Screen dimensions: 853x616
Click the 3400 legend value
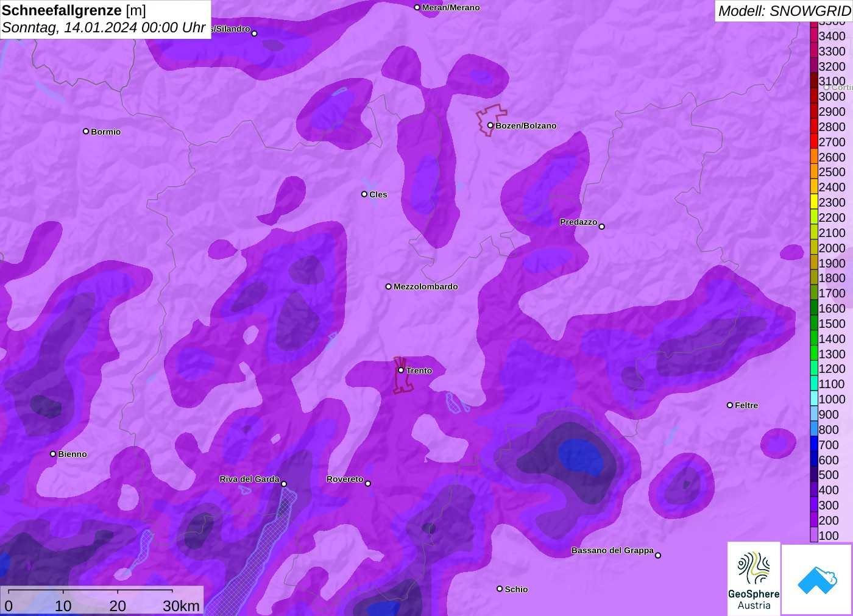(832, 36)
